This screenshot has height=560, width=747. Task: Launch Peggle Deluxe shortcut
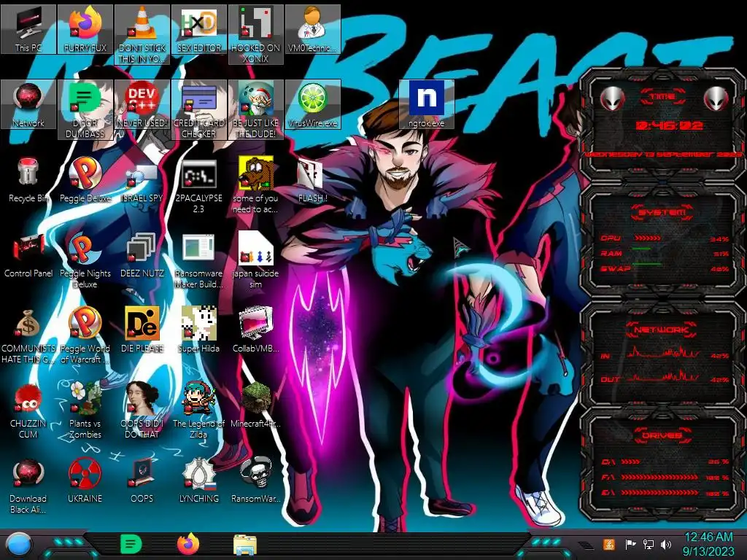(x=85, y=179)
